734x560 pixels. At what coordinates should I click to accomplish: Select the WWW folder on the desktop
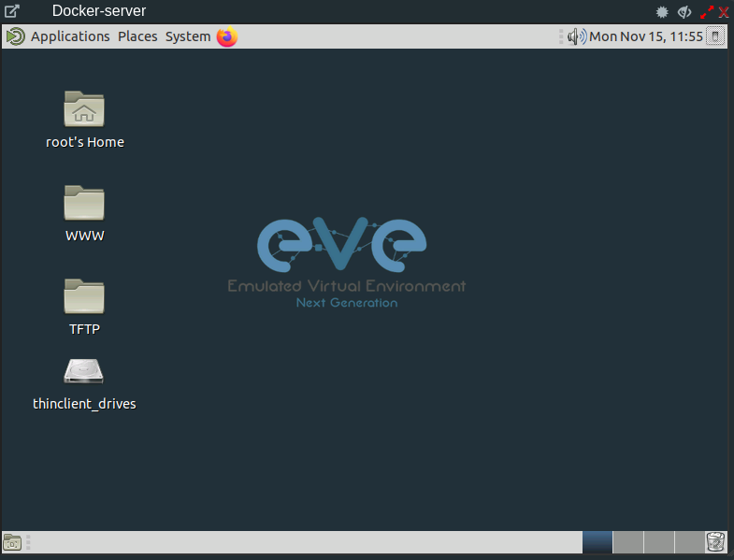pos(84,202)
